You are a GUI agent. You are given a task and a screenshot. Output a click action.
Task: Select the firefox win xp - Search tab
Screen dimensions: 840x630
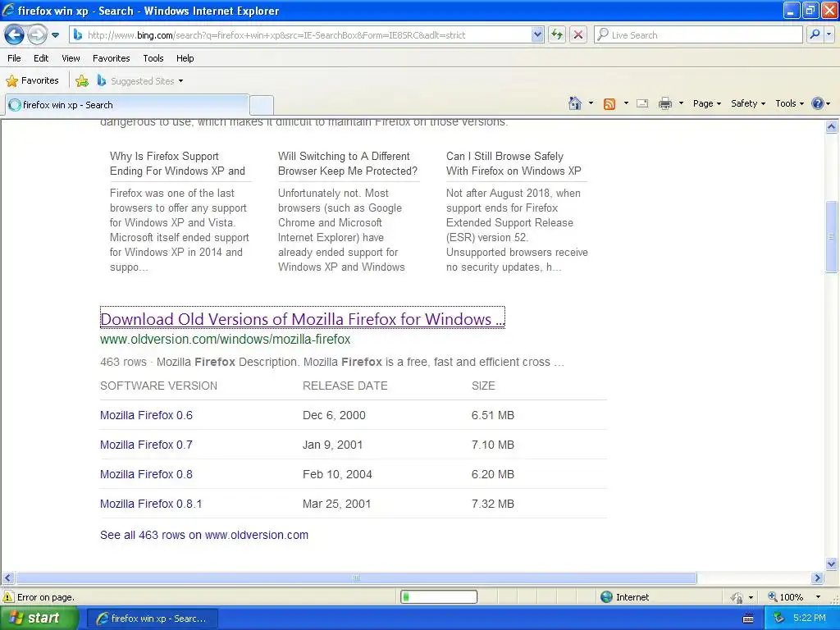pyautogui.click(x=127, y=104)
